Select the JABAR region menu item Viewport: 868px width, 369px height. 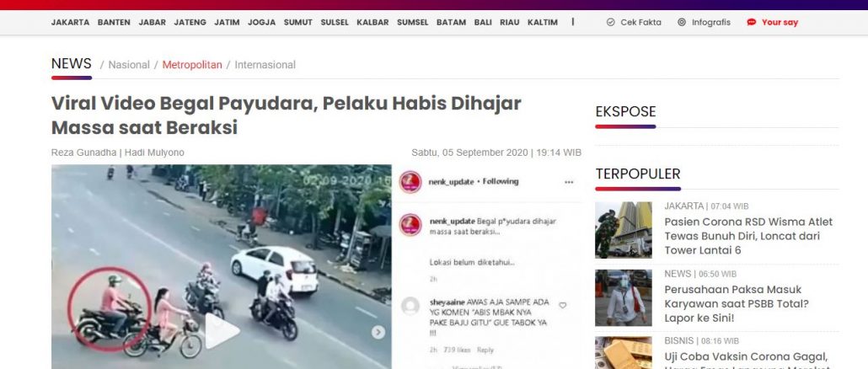tap(153, 23)
